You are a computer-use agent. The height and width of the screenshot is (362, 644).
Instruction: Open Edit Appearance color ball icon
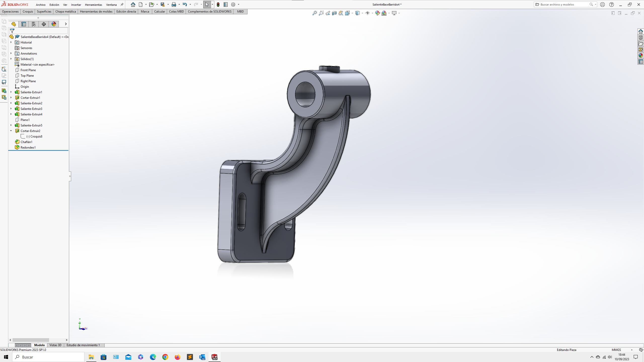coord(377,13)
